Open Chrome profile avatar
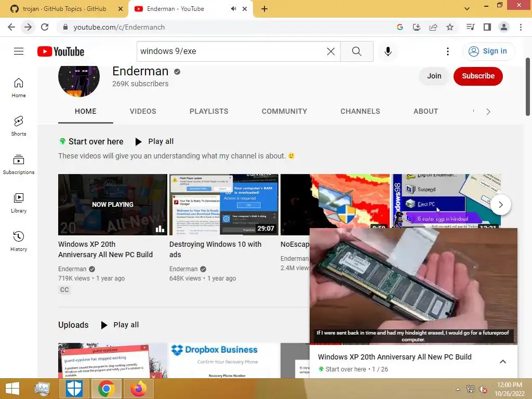Screen dimensions: 532x399 [504, 27]
